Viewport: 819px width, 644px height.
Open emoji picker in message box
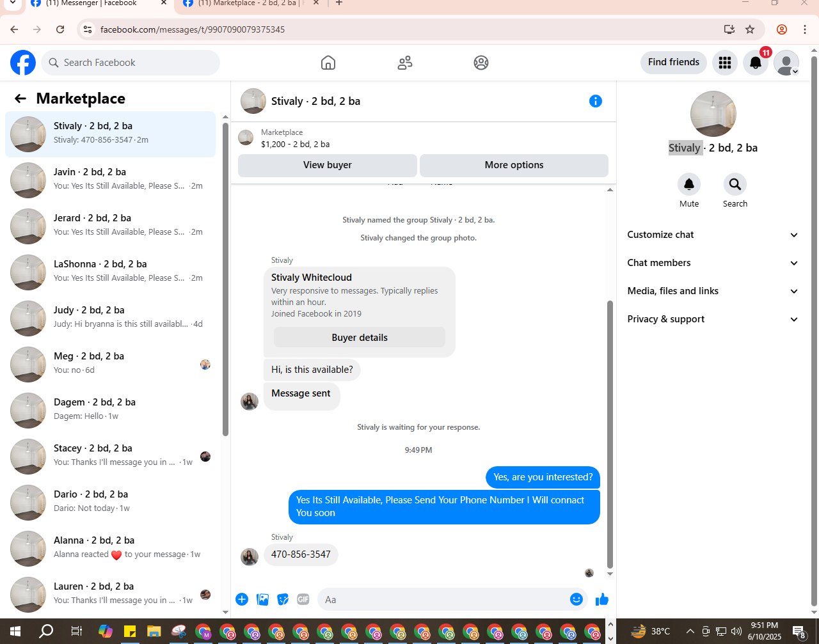click(576, 599)
